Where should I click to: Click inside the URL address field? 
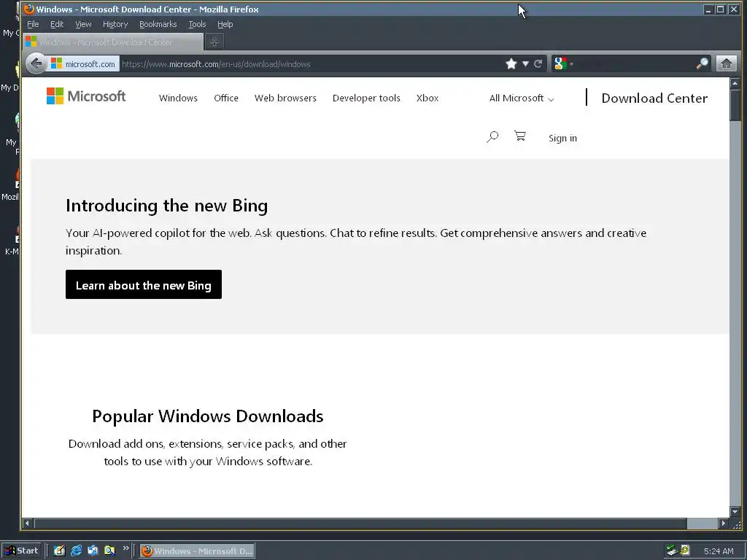click(311, 64)
